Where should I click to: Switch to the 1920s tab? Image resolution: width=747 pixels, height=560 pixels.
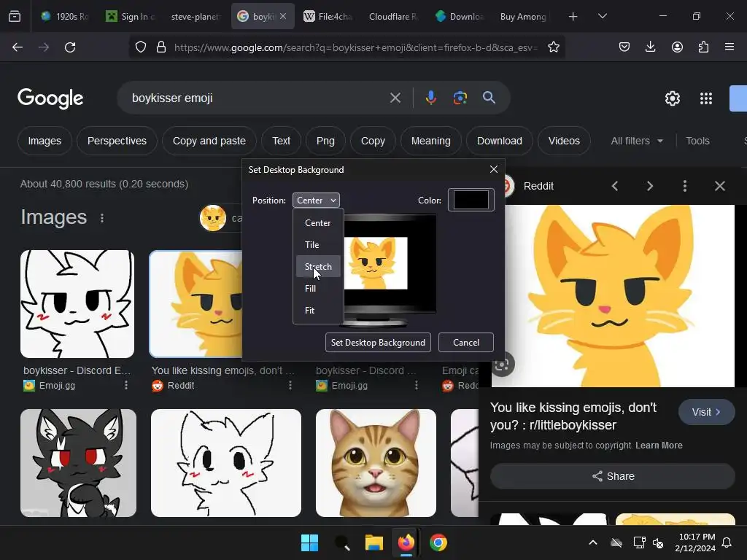66,17
